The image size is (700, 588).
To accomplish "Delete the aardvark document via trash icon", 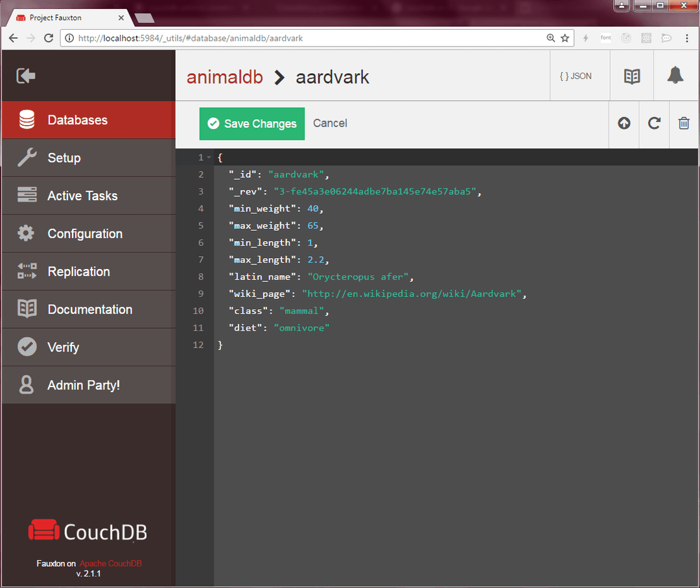I will pos(684,123).
